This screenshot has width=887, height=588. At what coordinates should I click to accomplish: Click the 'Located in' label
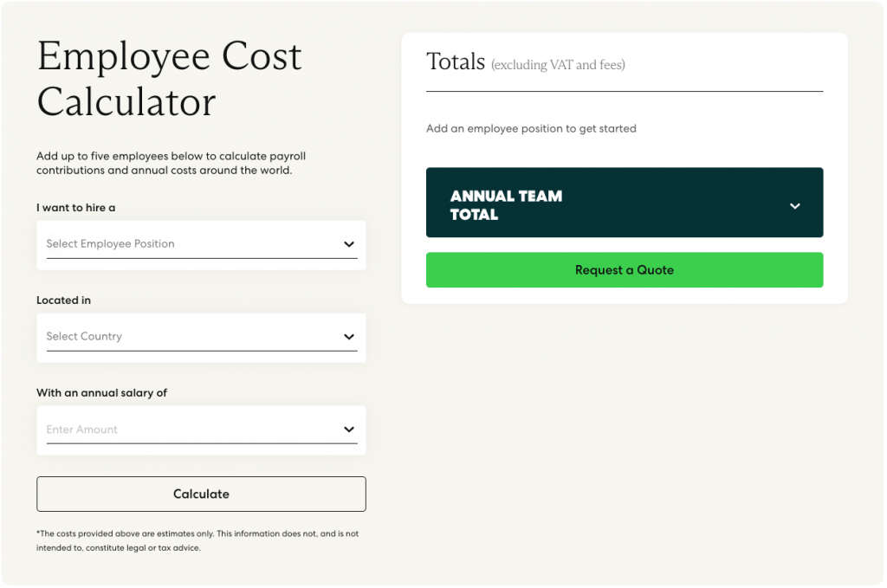(x=63, y=300)
